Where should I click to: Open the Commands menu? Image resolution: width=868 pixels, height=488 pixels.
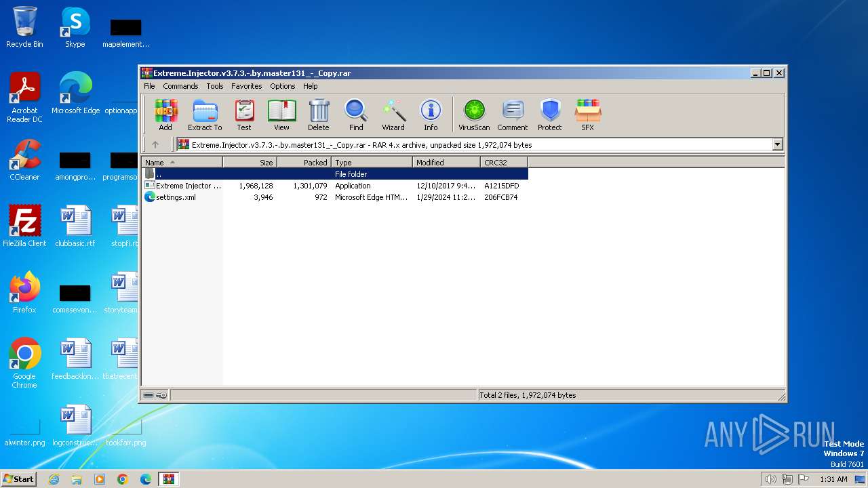(180, 86)
